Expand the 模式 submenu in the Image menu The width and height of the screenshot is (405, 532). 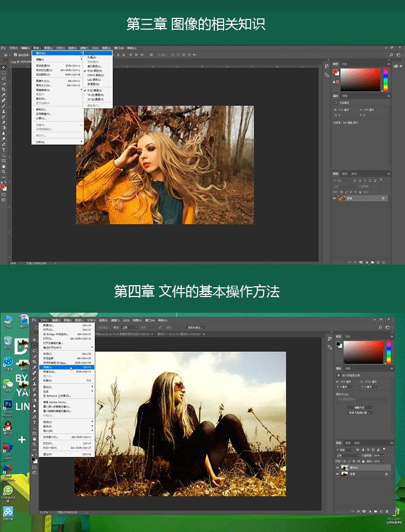click(x=58, y=53)
